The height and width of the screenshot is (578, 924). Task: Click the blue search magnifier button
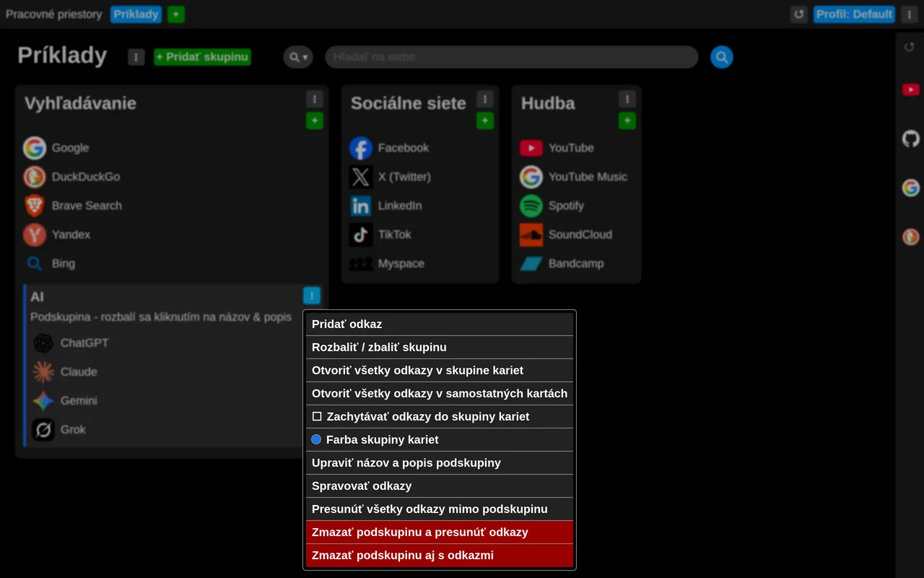(x=722, y=57)
